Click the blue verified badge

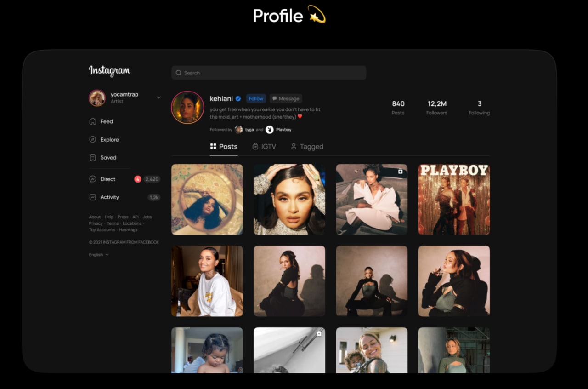pyautogui.click(x=238, y=98)
